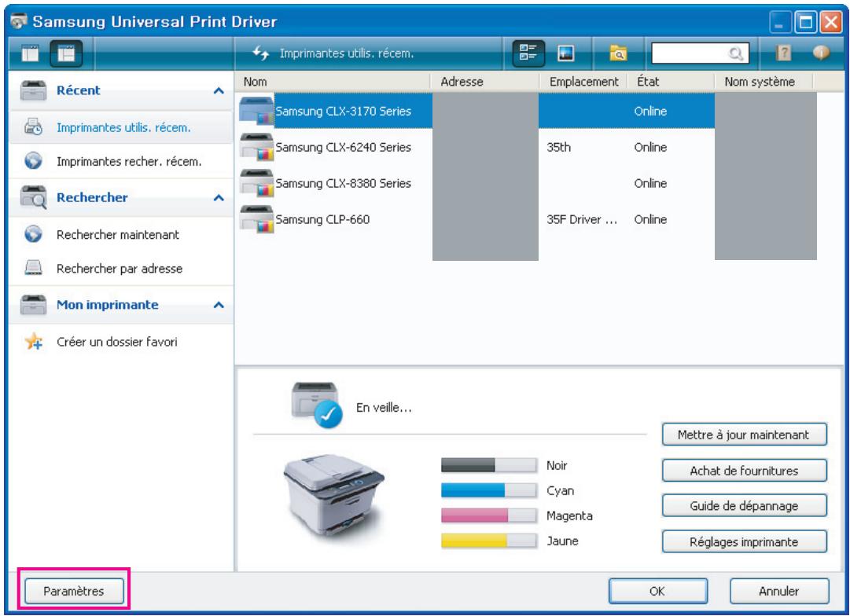Click the magnifier icon in the search box
Image resolution: width=850 pixels, height=616 pixels.
[x=736, y=53]
